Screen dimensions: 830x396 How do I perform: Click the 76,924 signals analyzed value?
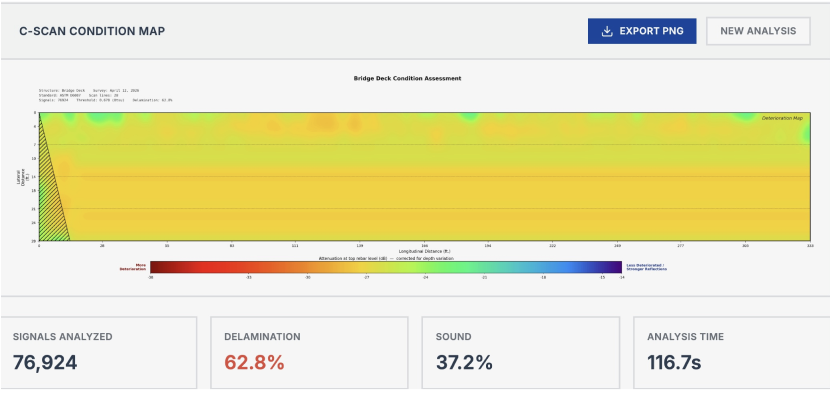point(45,363)
